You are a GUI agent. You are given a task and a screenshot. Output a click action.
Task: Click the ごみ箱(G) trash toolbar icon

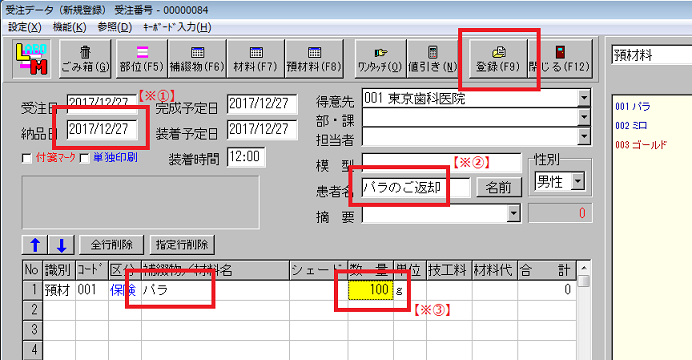(85, 58)
